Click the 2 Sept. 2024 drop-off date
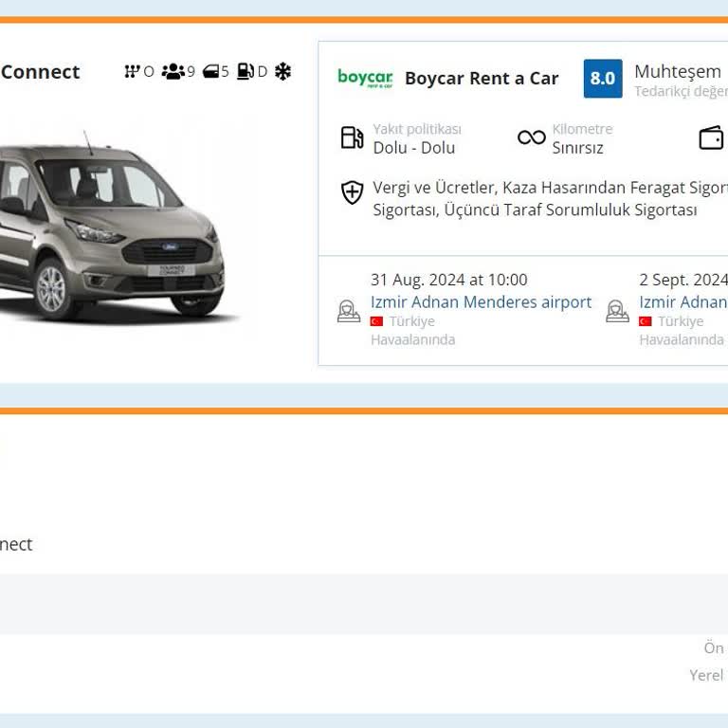The image size is (728, 728). point(683,280)
